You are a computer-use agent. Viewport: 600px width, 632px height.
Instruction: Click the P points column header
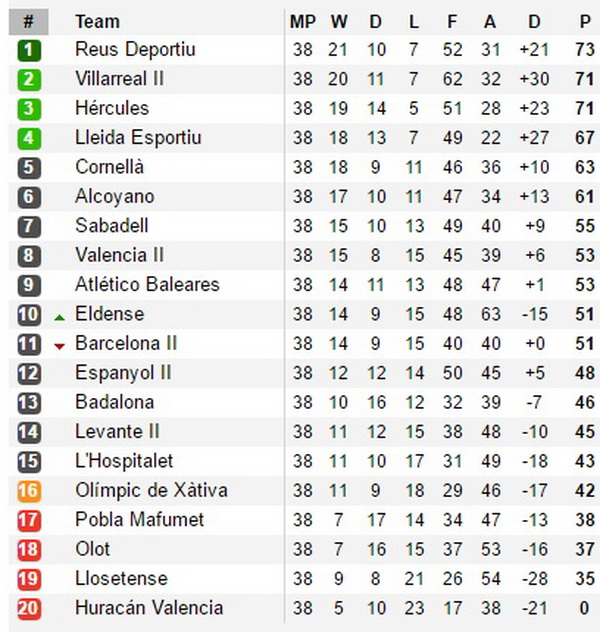pos(585,22)
